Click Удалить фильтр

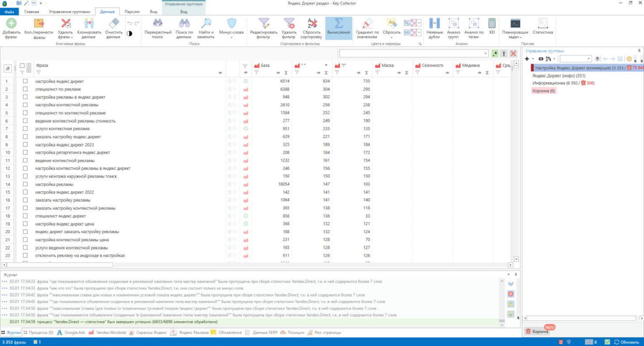[x=289, y=29]
